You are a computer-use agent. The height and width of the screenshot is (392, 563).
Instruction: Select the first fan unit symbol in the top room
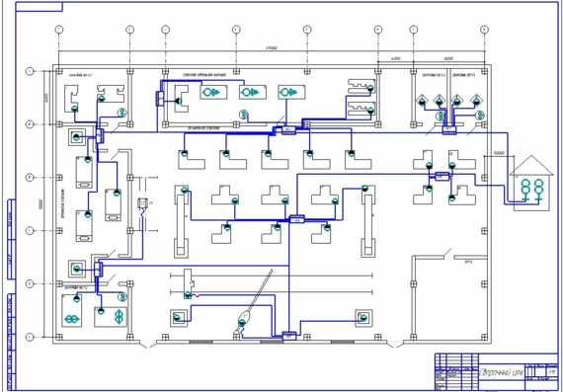point(213,92)
